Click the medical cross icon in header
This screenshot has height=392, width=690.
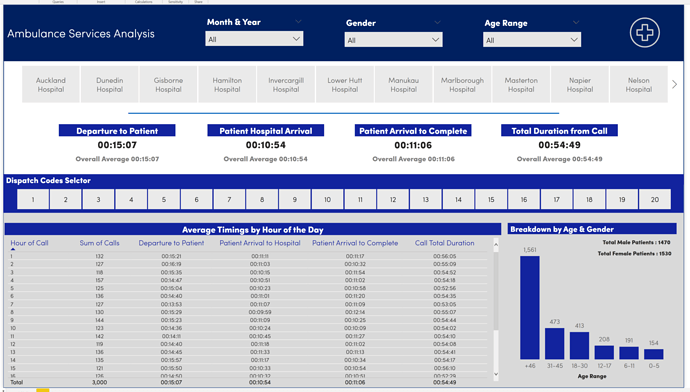pos(644,33)
